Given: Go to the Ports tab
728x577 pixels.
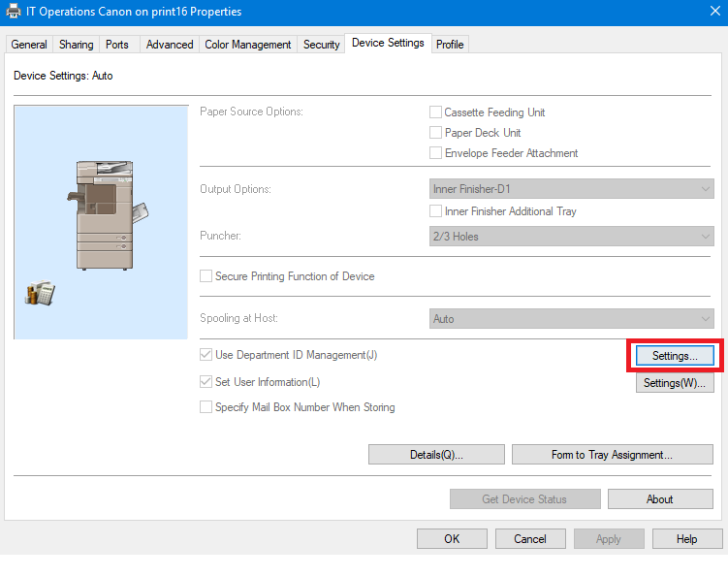Looking at the screenshot, I should 117,45.
